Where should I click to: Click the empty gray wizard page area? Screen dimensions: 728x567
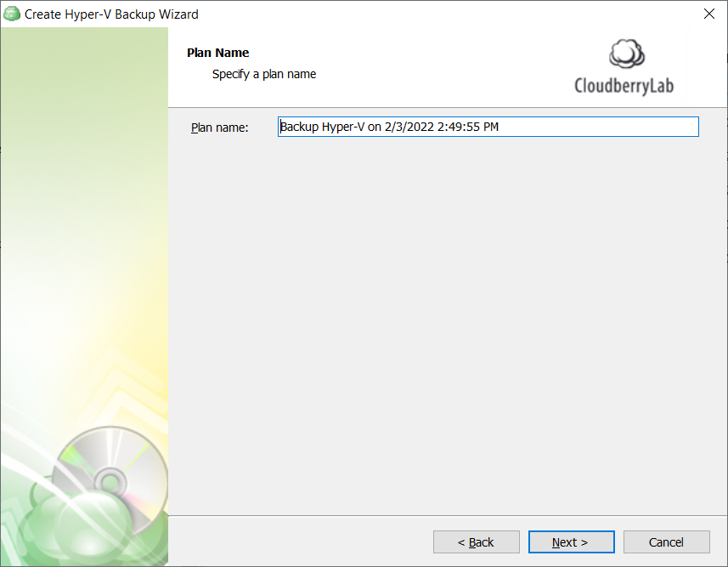pos(448,326)
